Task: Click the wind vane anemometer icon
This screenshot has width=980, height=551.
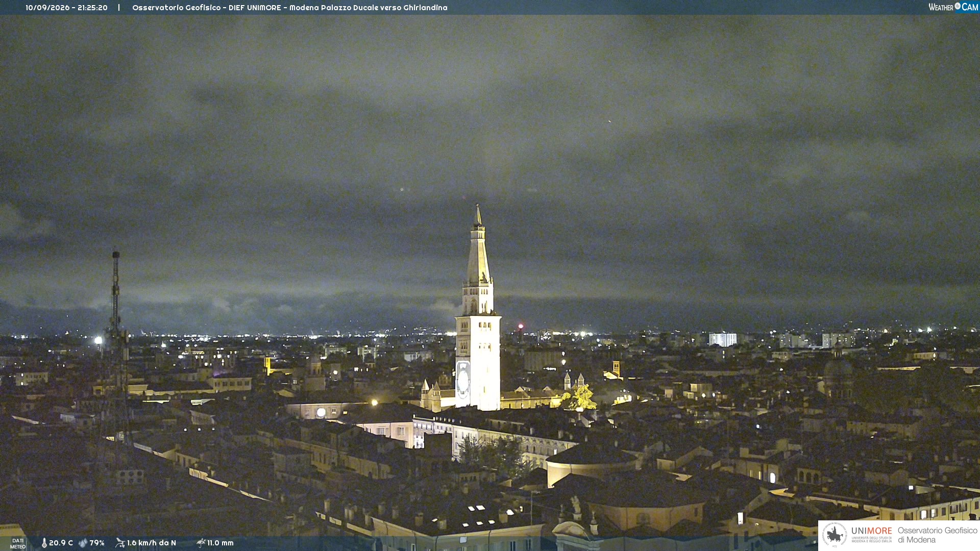Action: pos(120,543)
